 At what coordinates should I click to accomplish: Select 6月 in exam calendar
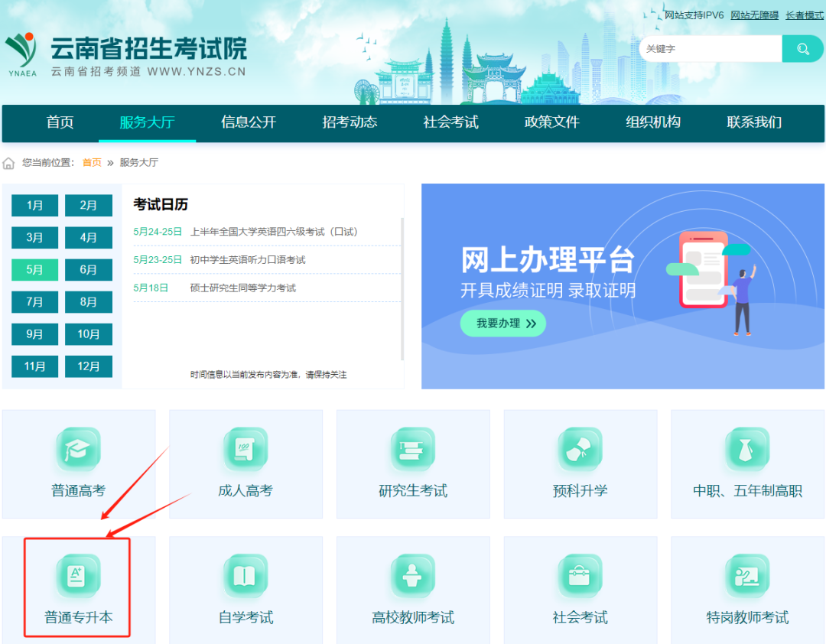(x=89, y=270)
